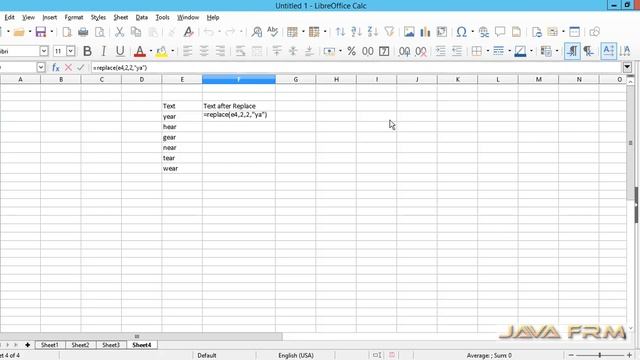Viewport: 640px width, 360px height.
Task: Click the Save document icon
Action: [x=41, y=32]
